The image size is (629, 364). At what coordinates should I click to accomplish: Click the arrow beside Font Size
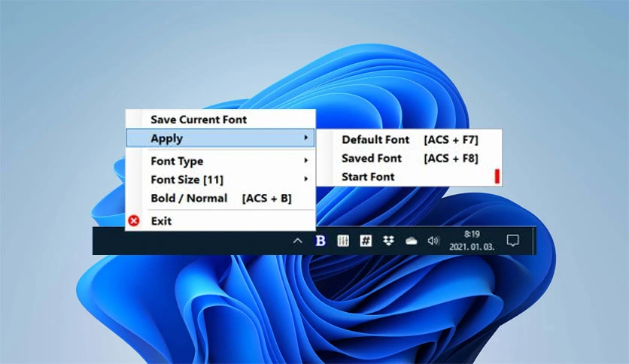pos(306,179)
